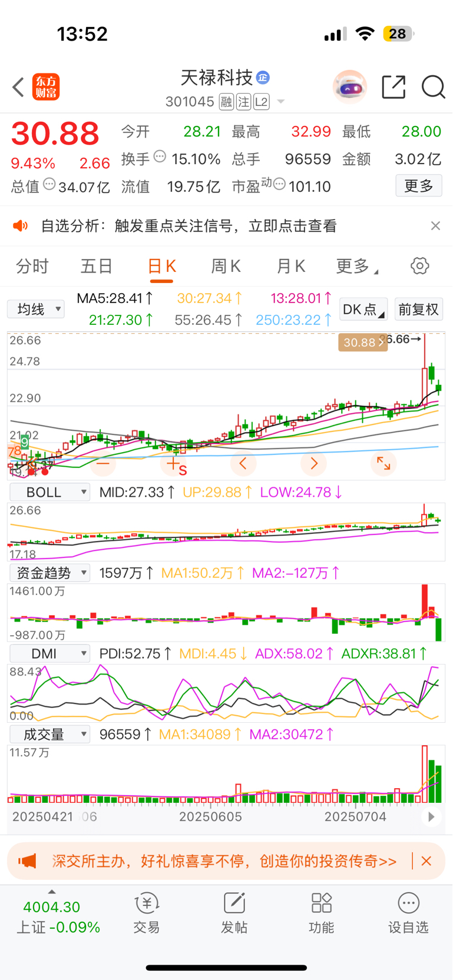453x980 pixels.
Task: Switch to 周K tab
Action: tap(226, 267)
